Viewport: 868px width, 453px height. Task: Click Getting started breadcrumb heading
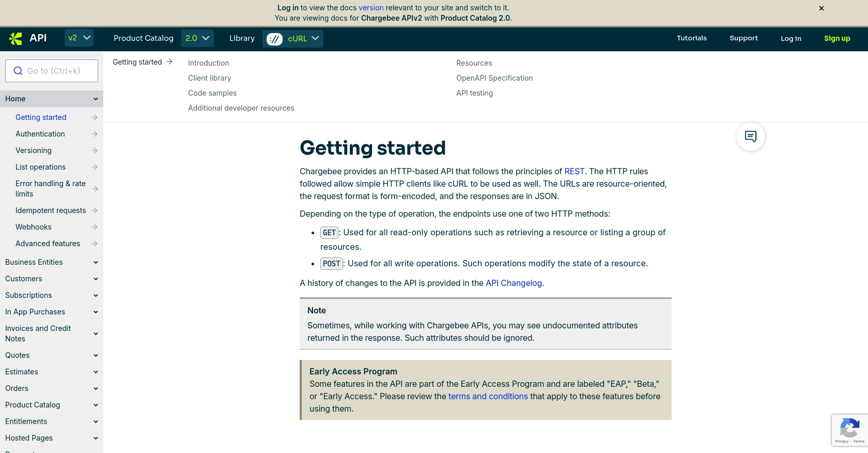click(x=137, y=62)
